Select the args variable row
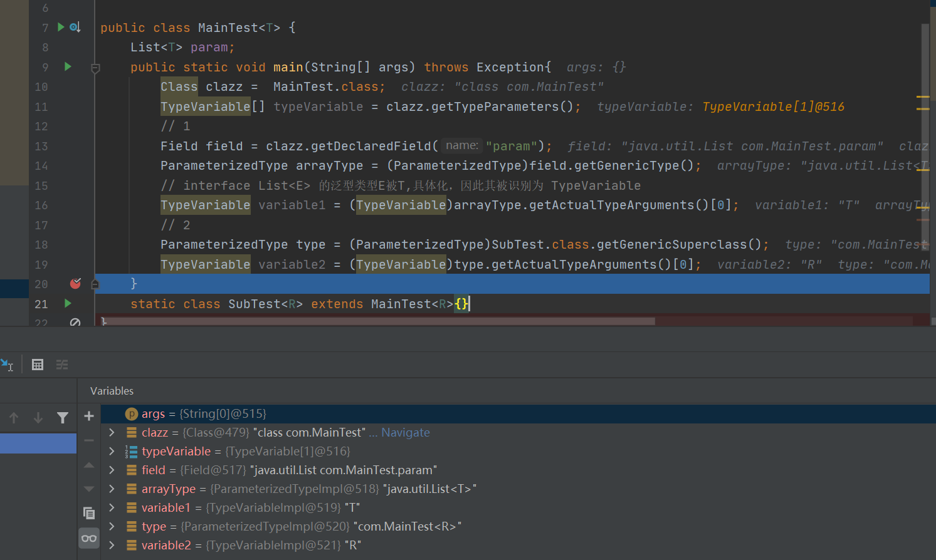The image size is (936, 560). (x=518, y=414)
